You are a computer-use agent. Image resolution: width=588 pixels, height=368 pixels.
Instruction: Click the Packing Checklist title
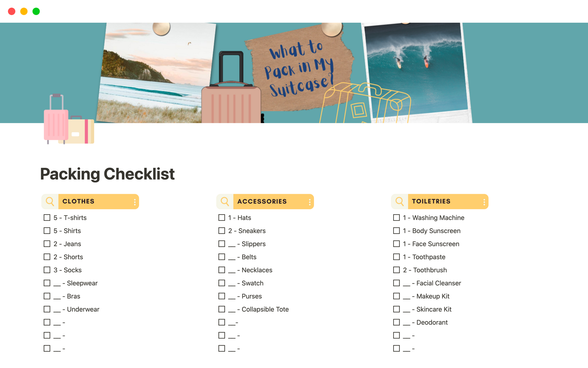[107, 173]
